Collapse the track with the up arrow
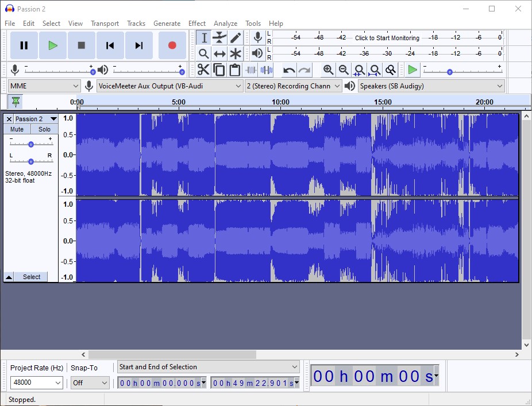 9,277
